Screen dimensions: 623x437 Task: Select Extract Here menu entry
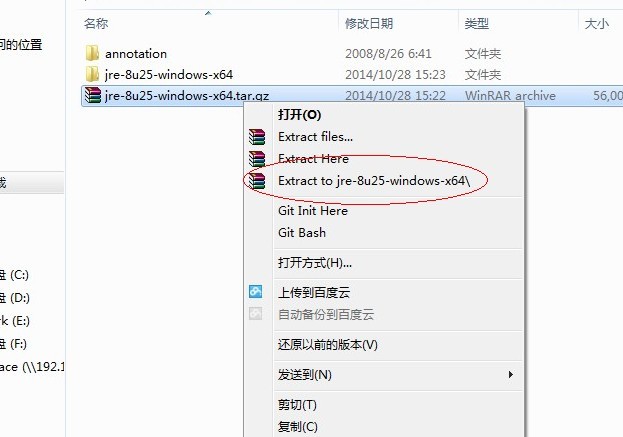tap(313, 159)
